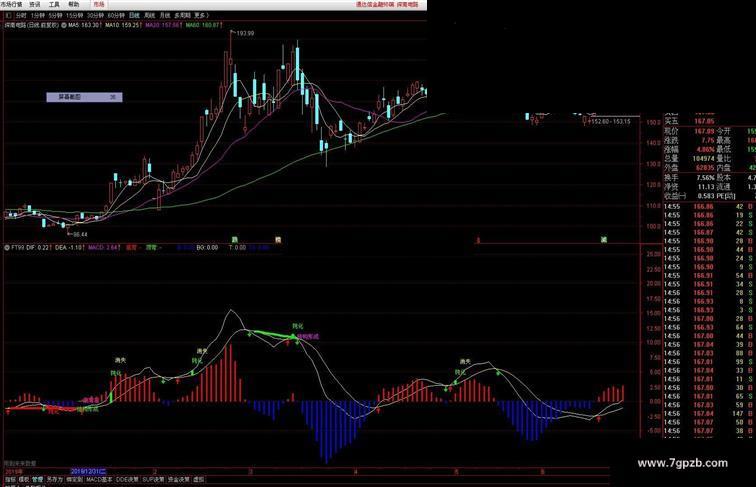Click the white marker icon under main chart

coord(278,240)
